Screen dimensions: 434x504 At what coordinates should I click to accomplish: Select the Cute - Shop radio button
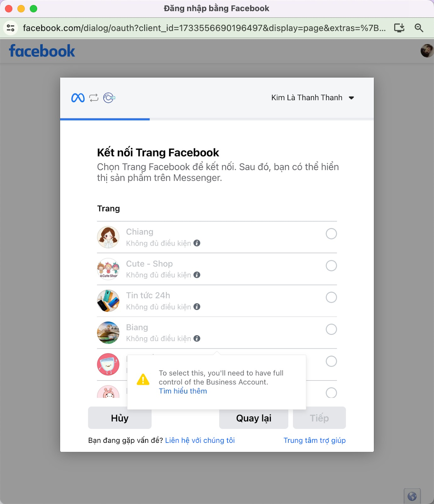(331, 266)
